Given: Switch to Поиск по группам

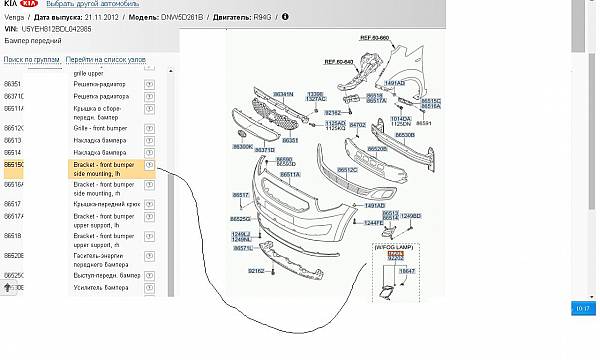Looking at the screenshot, I should pyautogui.click(x=32, y=60).
